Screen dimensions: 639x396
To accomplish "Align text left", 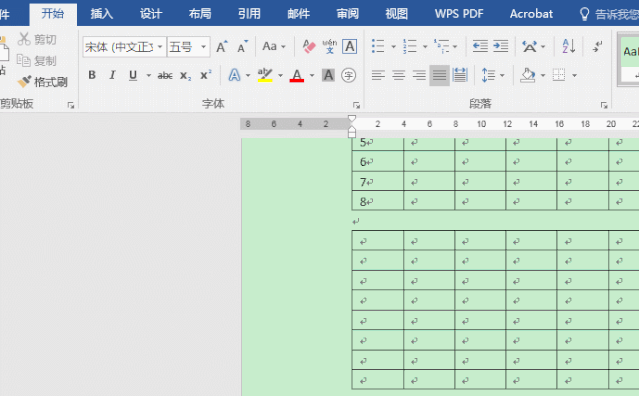I will pos(378,75).
